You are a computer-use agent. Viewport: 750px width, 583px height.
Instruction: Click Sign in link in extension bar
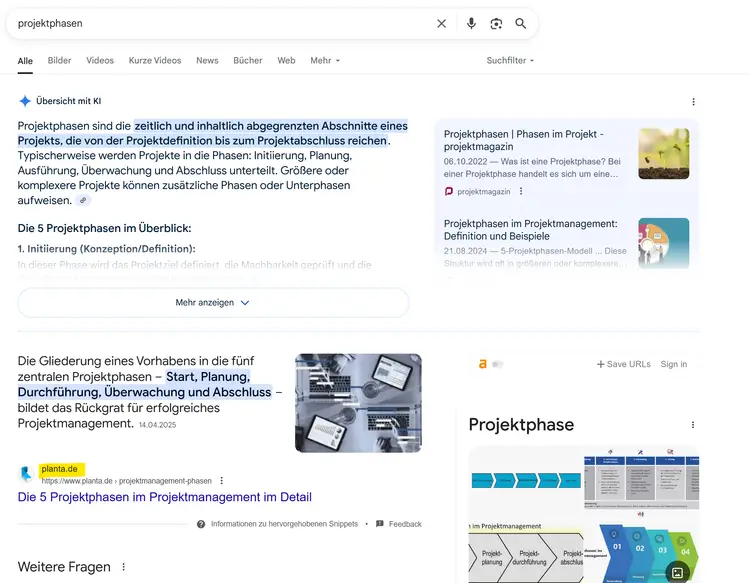point(673,364)
